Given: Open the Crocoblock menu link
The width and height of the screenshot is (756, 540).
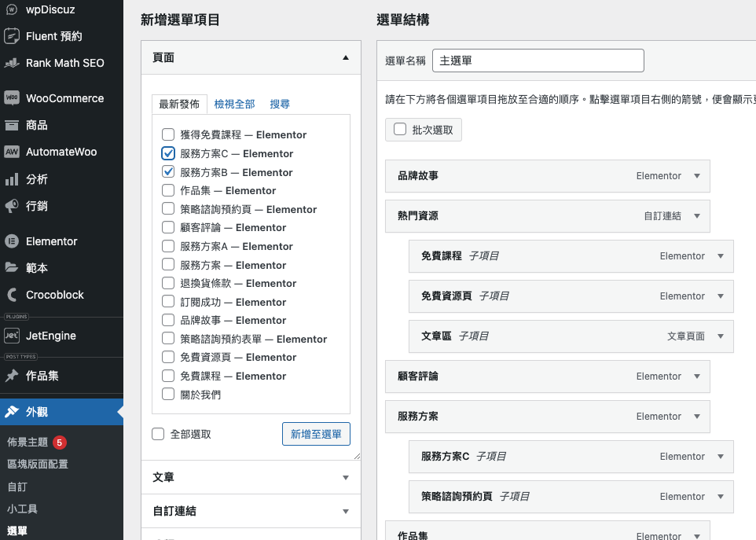Looking at the screenshot, I should tap(55, 295).
